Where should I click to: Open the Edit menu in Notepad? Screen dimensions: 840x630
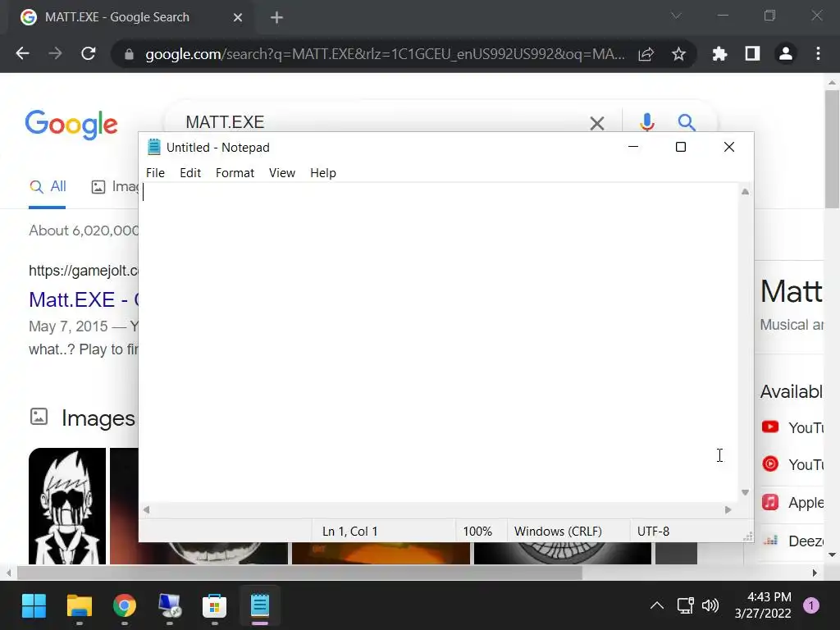[190, 173]
